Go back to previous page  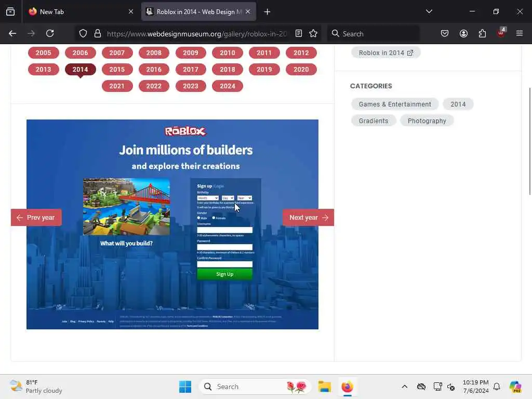coord(12,33)
